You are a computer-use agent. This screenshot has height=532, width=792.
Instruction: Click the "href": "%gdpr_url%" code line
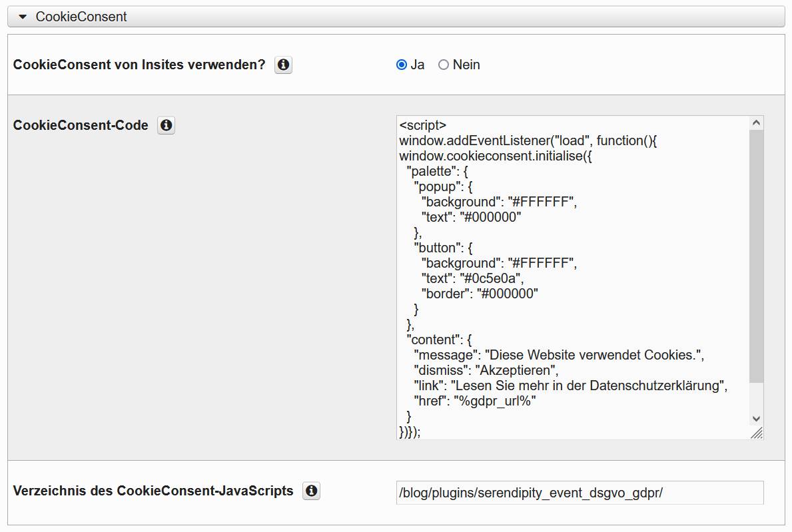[x=475, y=401]
